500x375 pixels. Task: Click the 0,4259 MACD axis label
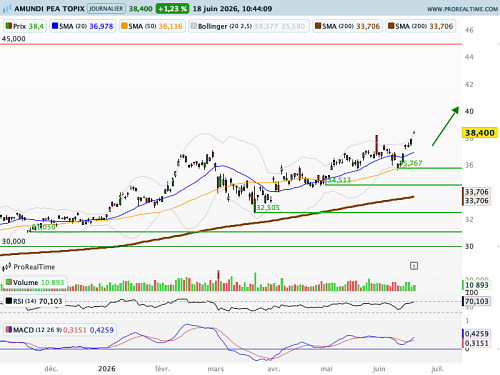tap(477, 334)
